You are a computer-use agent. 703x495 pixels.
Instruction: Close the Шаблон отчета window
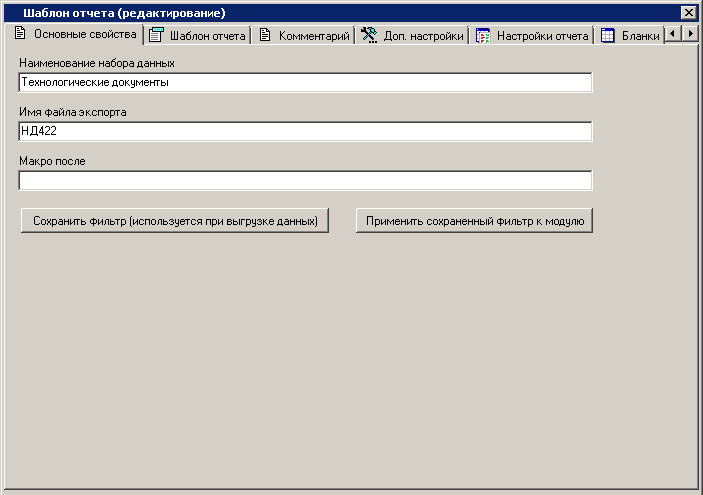[688, 12]
